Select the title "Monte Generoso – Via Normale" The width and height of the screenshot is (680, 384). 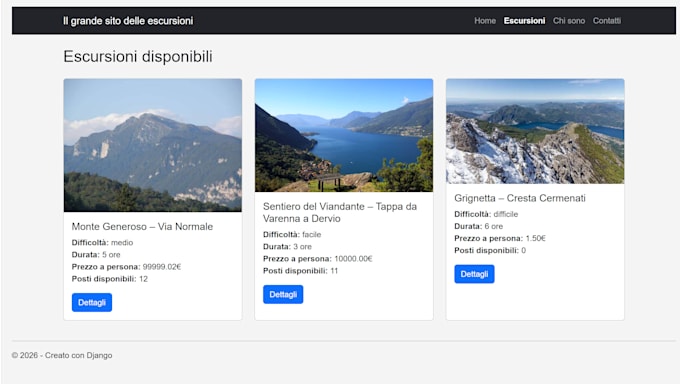142,226
